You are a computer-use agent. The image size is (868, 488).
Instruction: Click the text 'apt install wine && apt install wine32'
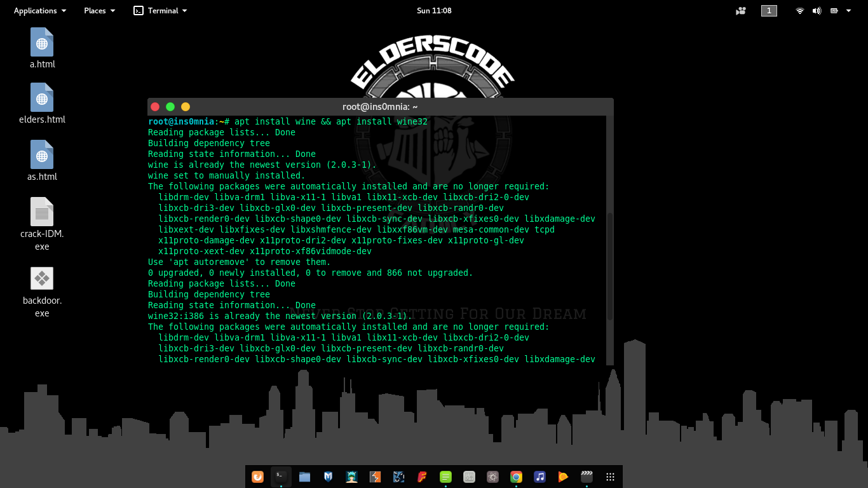tap(331, 121)
